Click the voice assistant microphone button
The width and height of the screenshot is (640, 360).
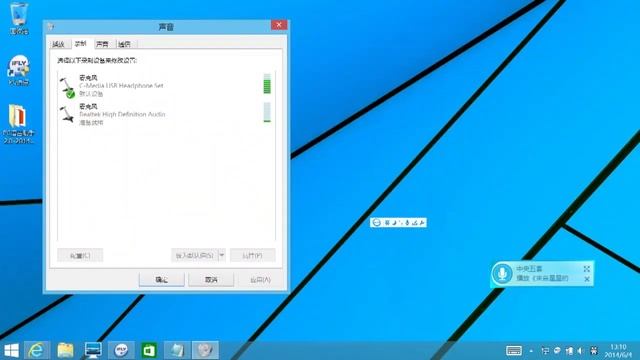click(x=502, y=273)
